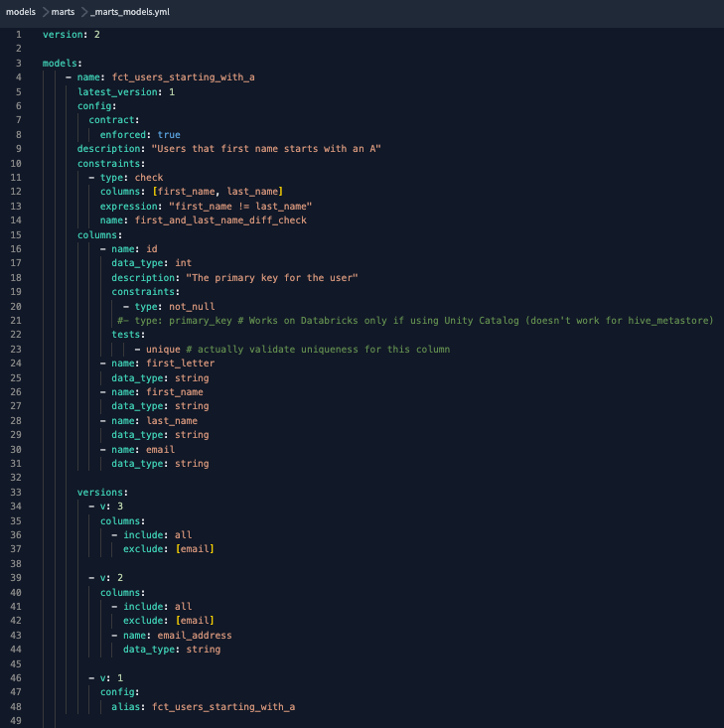This screenshot has height=728, width=724.
Task: Click 'v: 1' version entry
Action: [111, 678]
